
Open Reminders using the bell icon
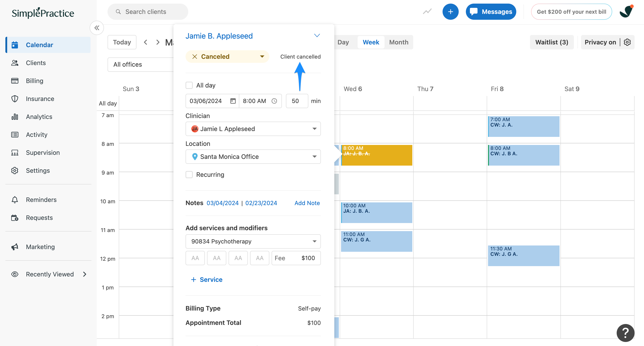tap(15, 199)
